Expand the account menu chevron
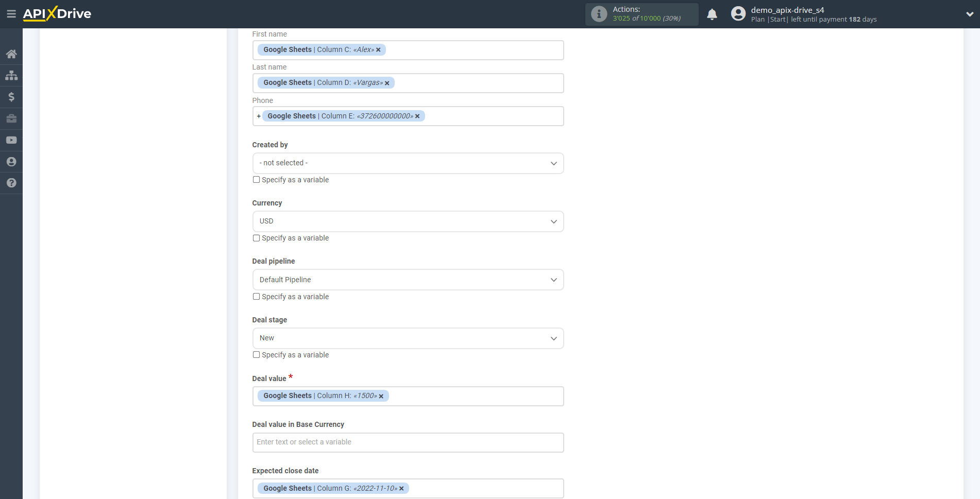This screenshot has width=980, height=499. pos(970,14)
